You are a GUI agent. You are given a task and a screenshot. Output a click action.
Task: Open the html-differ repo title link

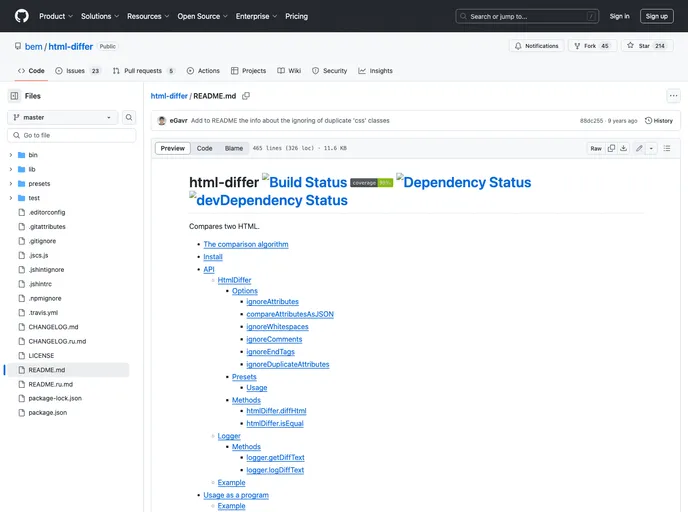pyautogui.click(x=71, y=47)
